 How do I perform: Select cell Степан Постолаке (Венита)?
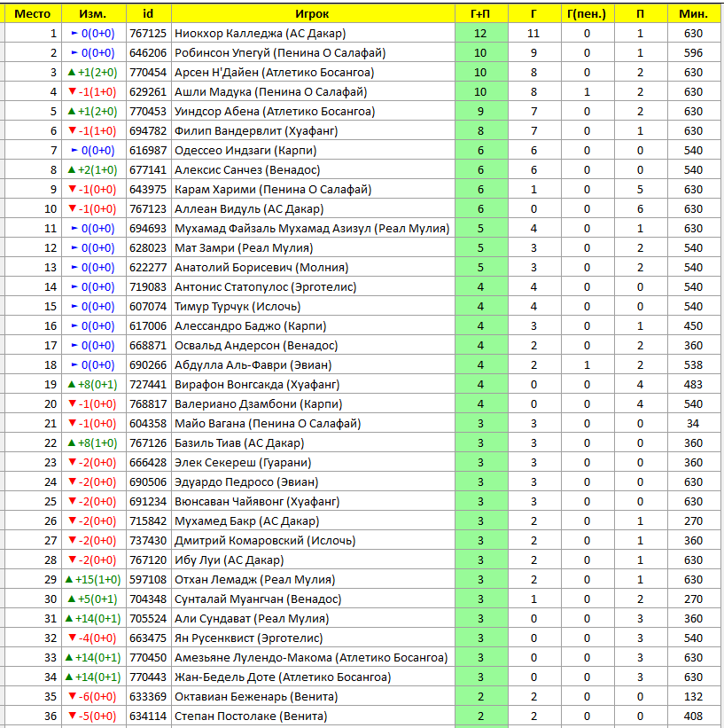[313, 716]
